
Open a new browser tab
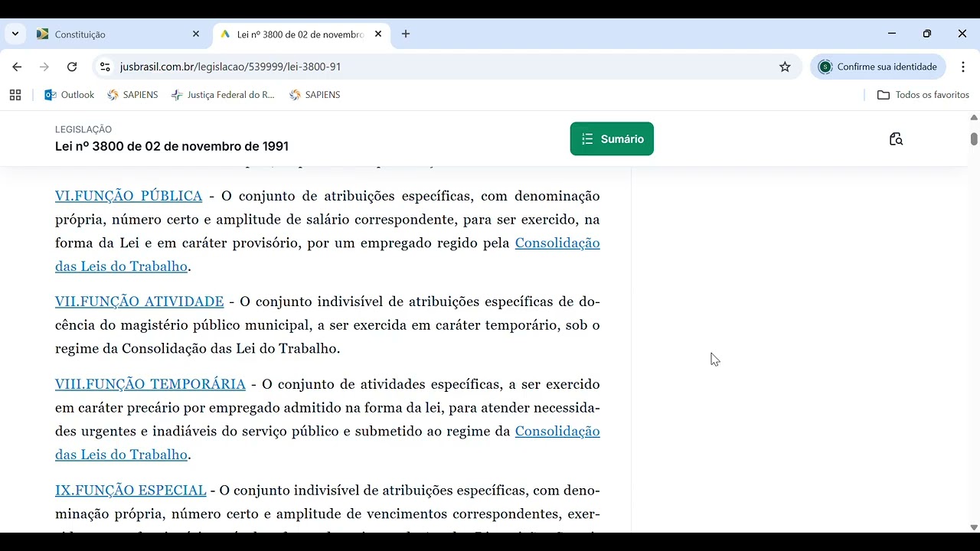[x=406, y=34]
